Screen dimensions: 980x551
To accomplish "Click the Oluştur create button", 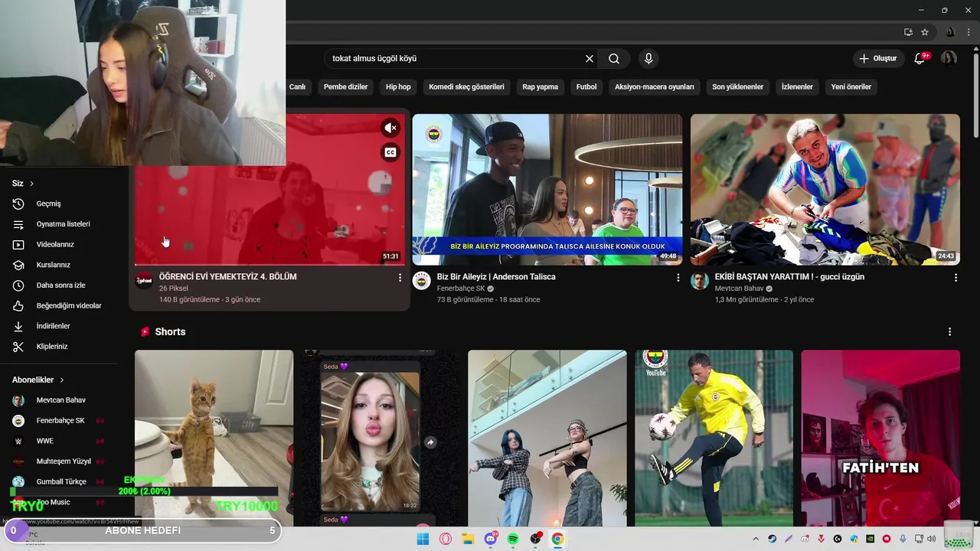I will [877, 58].
